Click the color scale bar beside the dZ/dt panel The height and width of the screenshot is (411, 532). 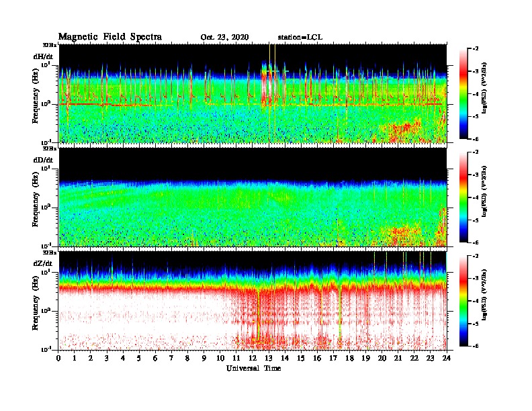(x=463, y=301)
